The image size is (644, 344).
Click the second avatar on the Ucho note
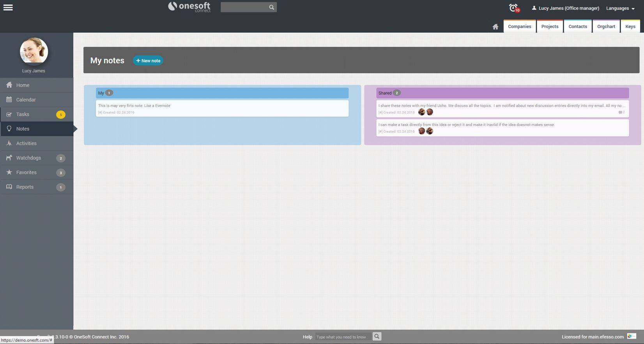tap(430, 112)
